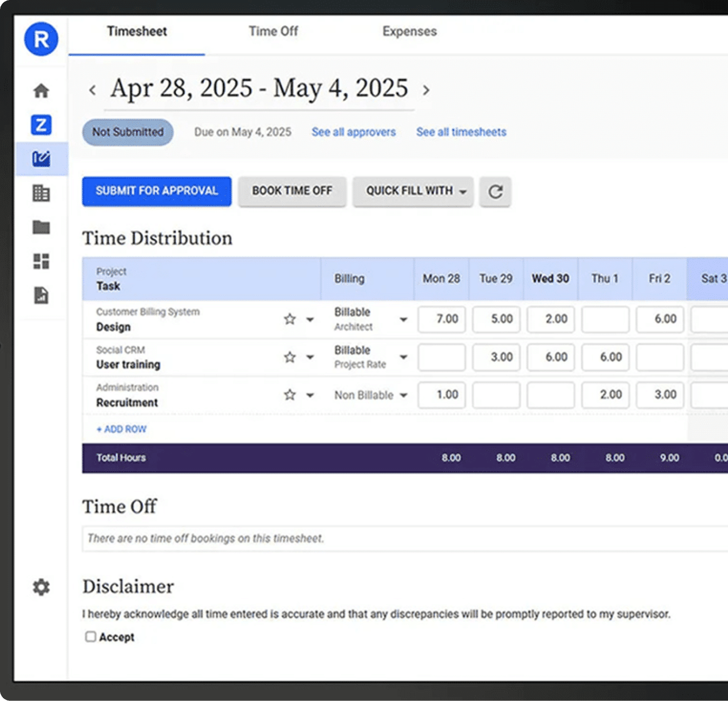Click Tue 29 hours field for Design

(x=496, y=319)
